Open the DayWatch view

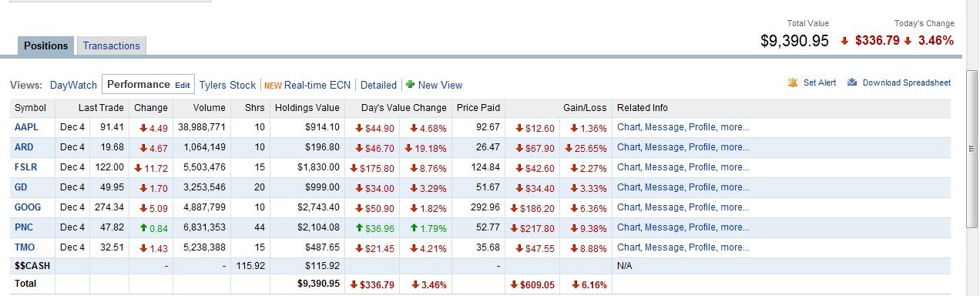tap(74, 85)
